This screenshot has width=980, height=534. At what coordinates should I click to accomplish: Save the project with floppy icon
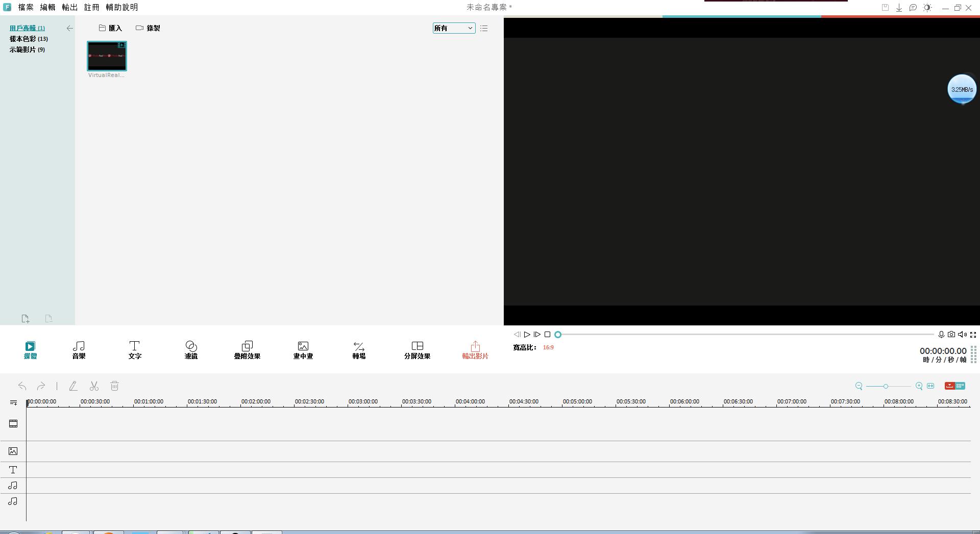pyautogui.click(x=885, y=7)
